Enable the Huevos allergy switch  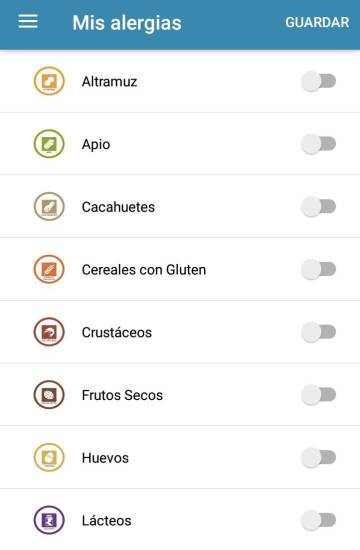point(319,457)
